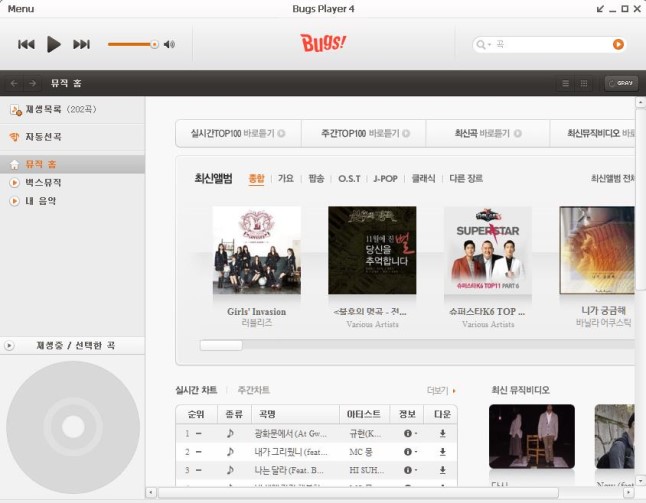Expand the 벅스뮤직 sidebar item

point(14,182)
